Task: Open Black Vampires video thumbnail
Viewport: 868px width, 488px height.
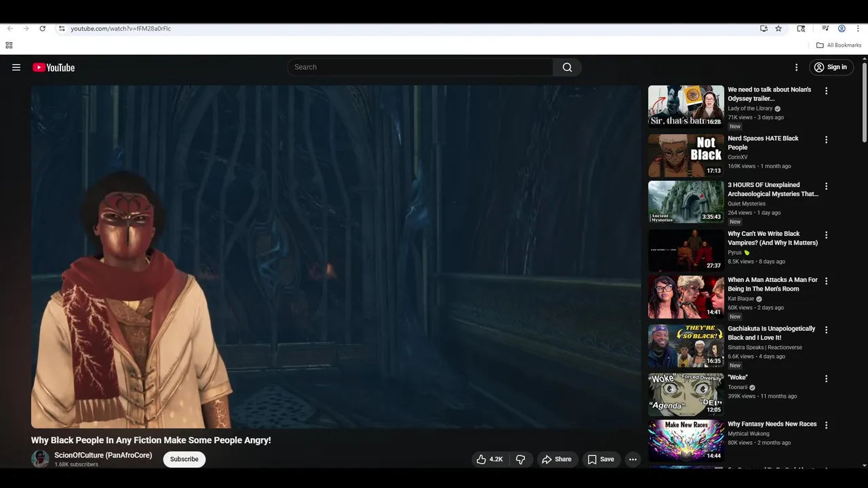Action: [x=686, y=250]
